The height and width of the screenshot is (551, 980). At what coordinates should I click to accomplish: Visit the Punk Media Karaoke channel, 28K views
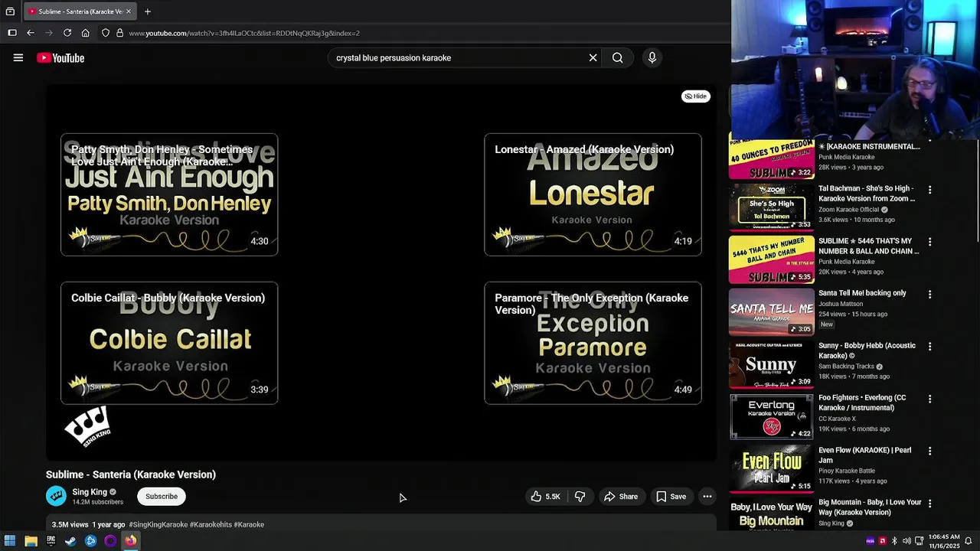847,157
